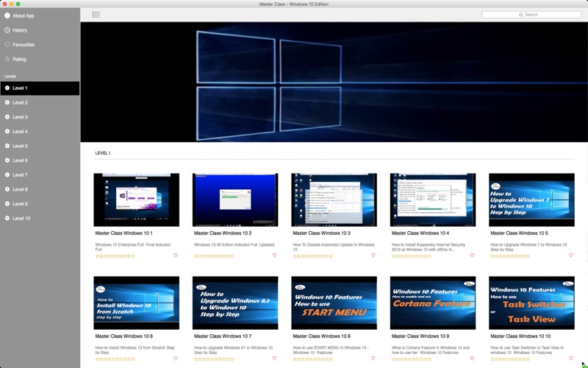Screen dimensions: 588x368
Task: Favourite Master Class Windows 10 2 heart
Action: click(x=274, y=255)
